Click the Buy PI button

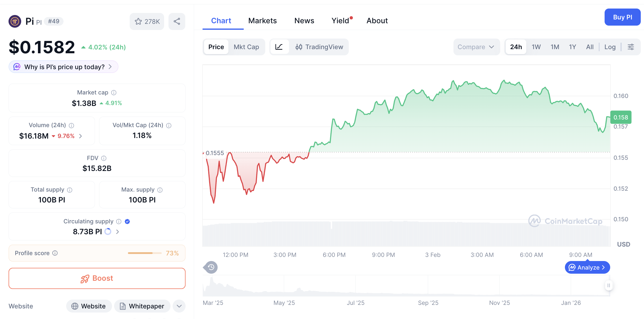(623, 17)
